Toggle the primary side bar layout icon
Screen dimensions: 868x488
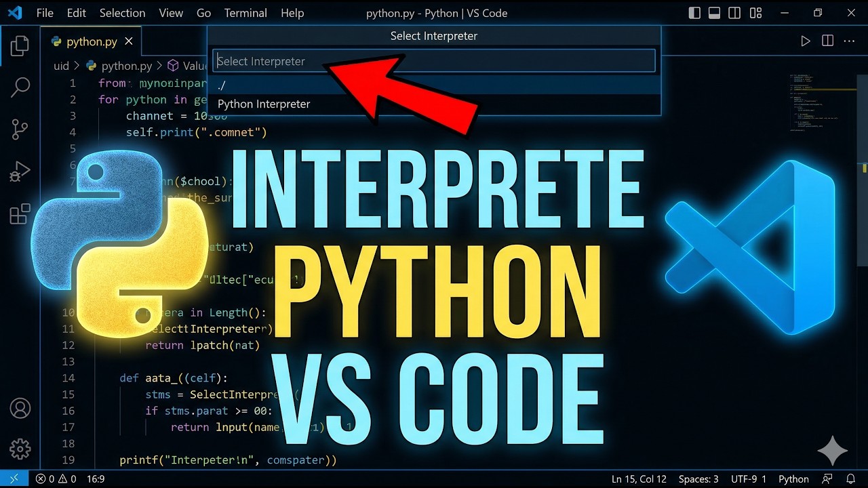(694, 13)
